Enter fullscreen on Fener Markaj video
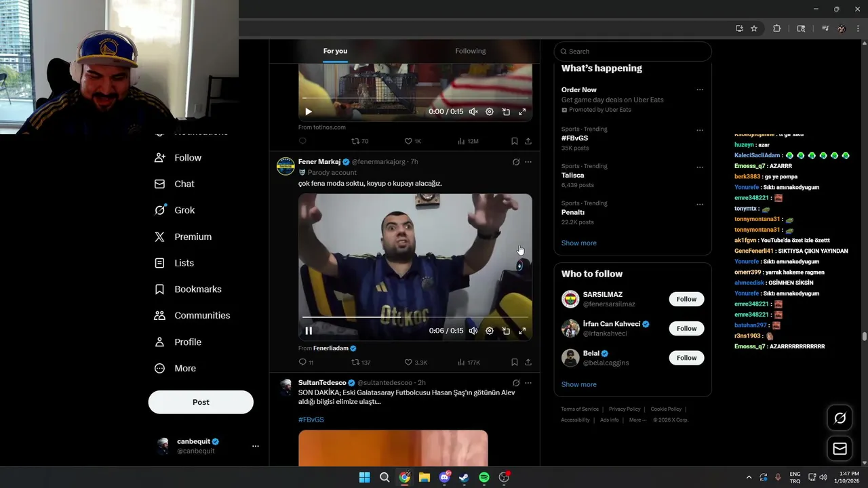This screenshot has height=488, width=868. [522, 331]
